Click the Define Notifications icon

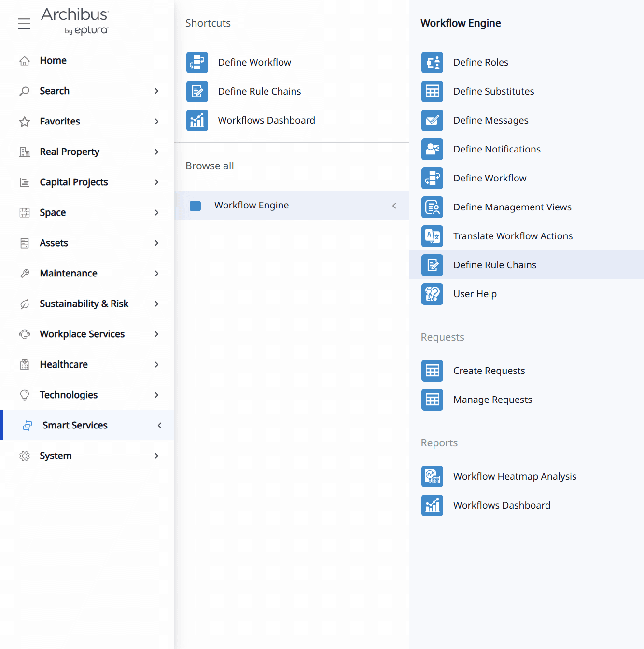tap(432, 149)
